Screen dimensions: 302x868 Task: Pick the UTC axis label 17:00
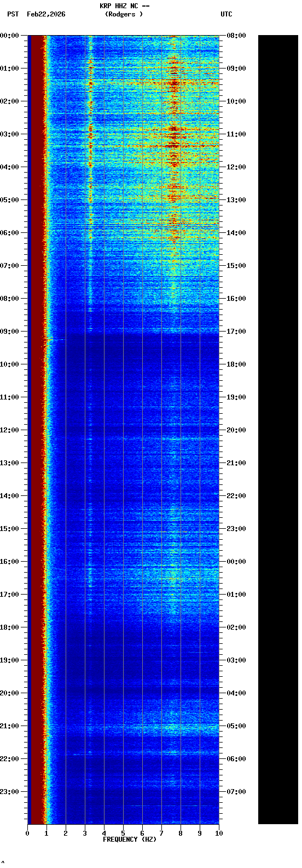[x=236, y=332]
